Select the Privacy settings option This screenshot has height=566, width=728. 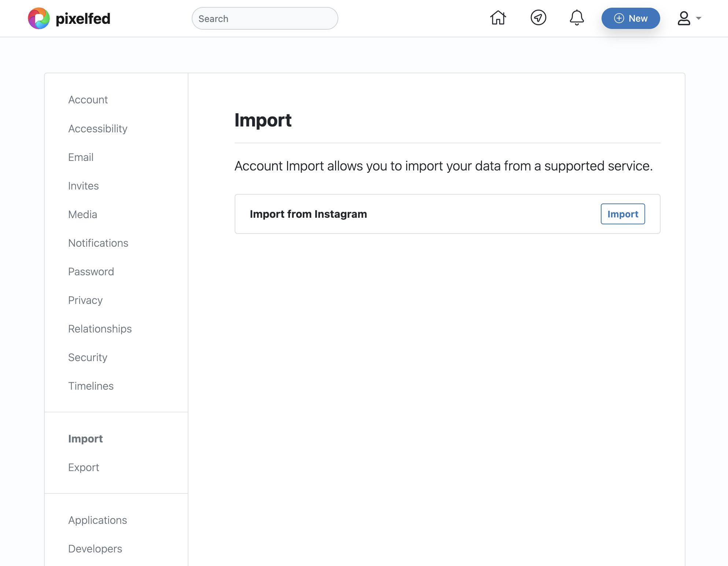85,300
